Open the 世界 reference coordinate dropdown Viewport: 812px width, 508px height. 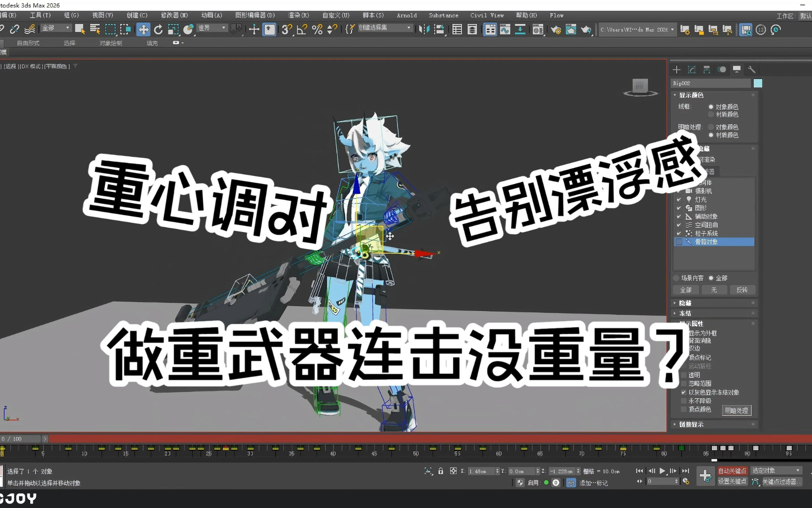(x=212, y=28)
